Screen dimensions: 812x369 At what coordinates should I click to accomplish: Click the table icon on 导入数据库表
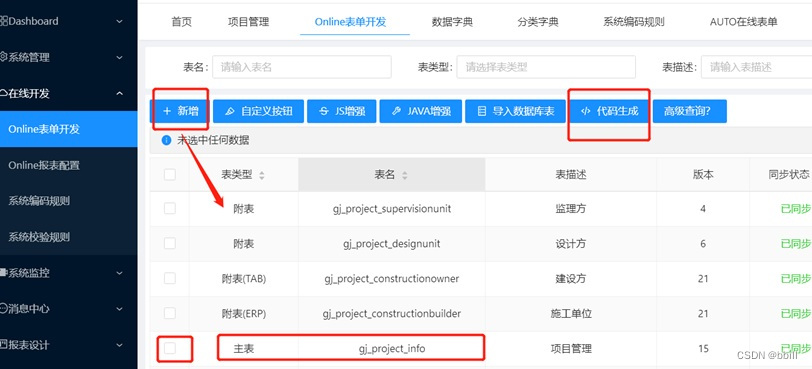482,111
